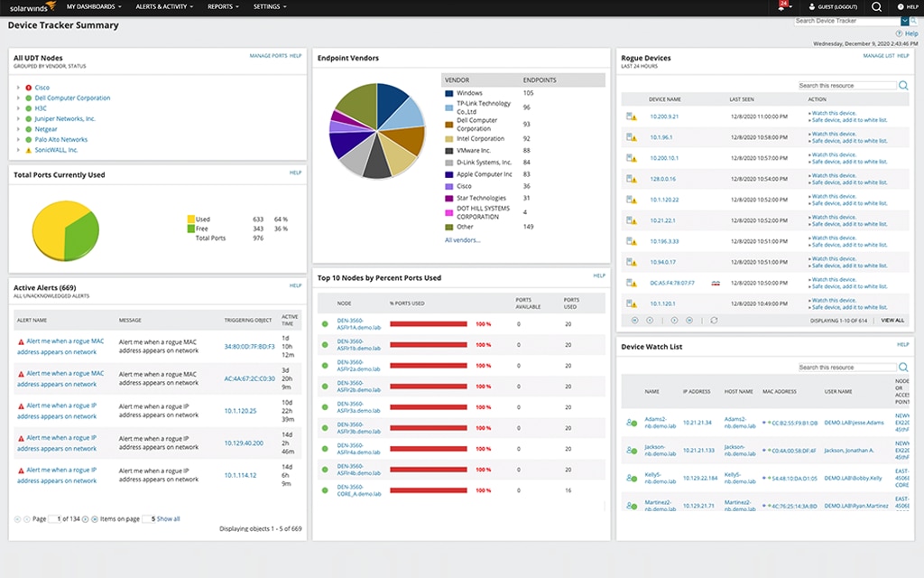924x578 pixels.
Task: Click the search magnifier in Rogue Devices panel
Action: (902, 85)
